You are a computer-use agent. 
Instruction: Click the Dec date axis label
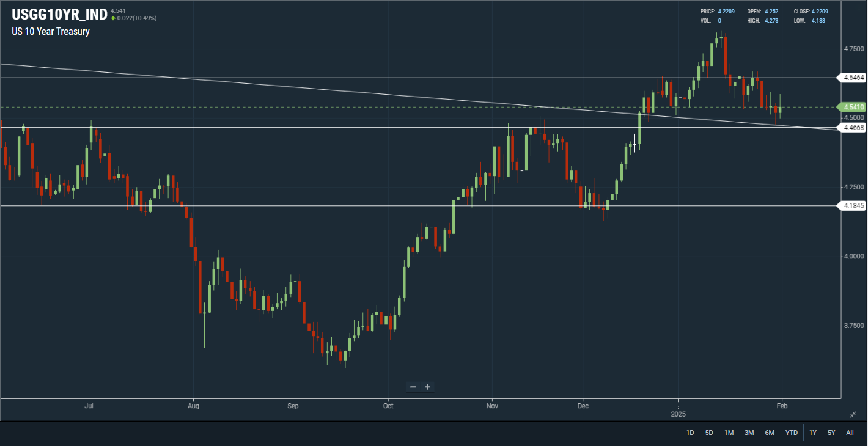click(583, 405)
